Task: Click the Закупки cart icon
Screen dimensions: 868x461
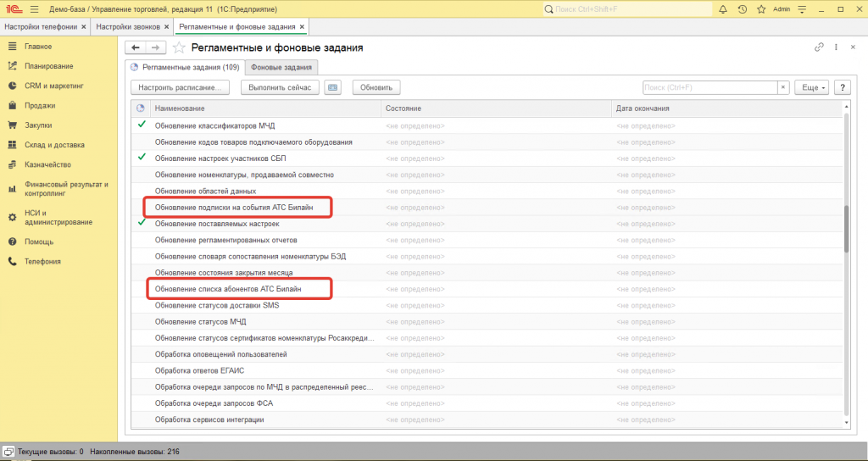Action: coord(12,125)
